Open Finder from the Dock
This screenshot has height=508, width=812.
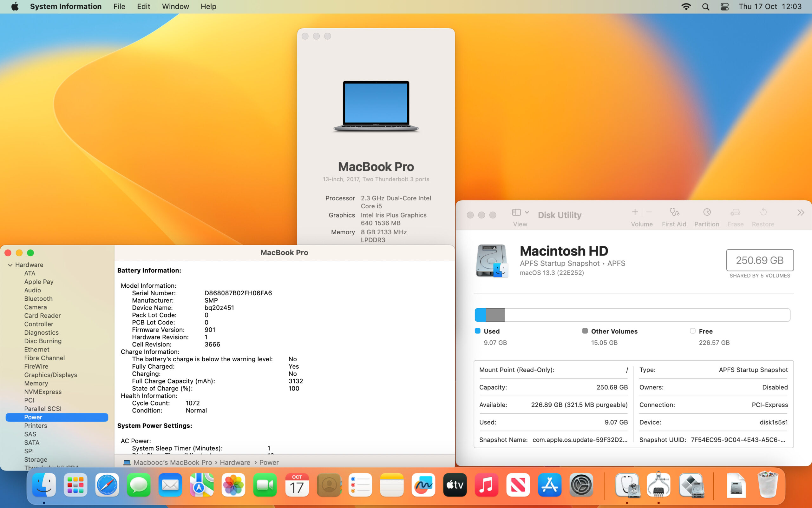[x=44, y=485]
